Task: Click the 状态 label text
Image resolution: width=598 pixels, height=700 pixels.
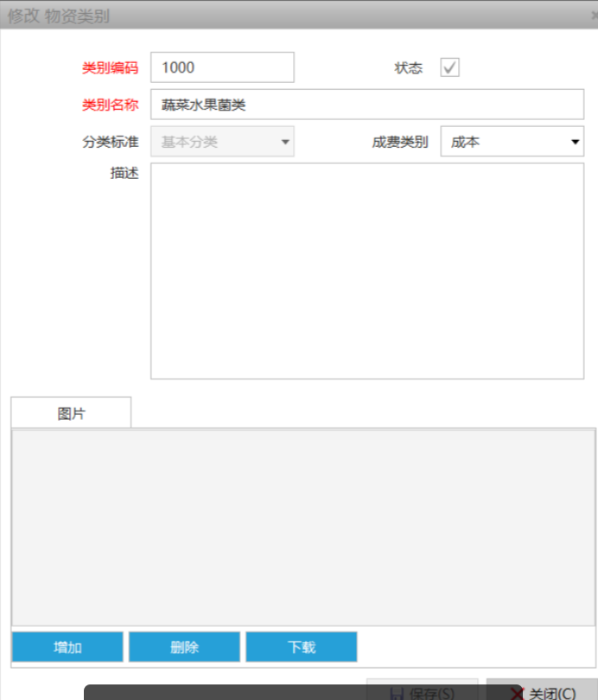Action: point(409,67)
